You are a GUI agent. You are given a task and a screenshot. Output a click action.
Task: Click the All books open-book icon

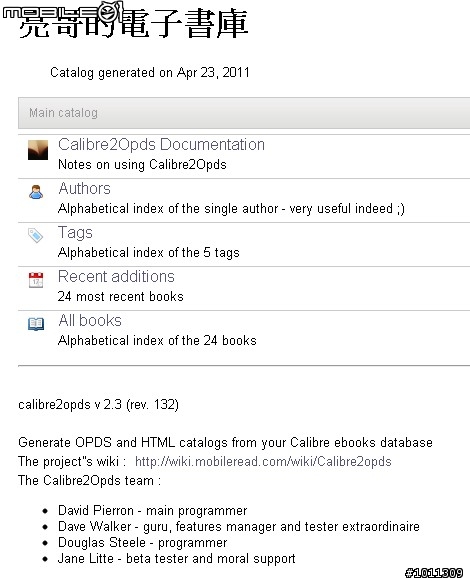(36, 324)
